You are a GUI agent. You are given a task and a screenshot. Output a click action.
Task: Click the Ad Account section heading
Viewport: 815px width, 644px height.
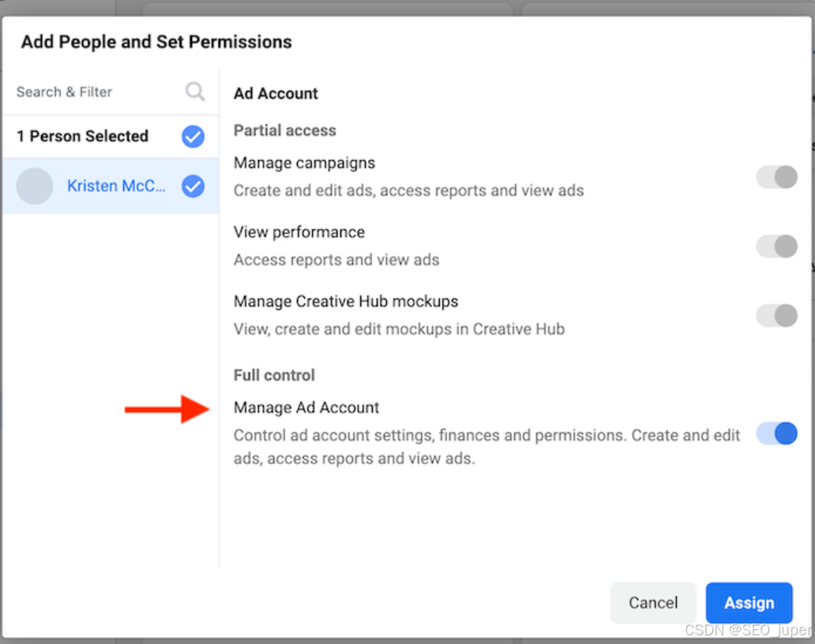pyautogui.click(x=276, y=94)
